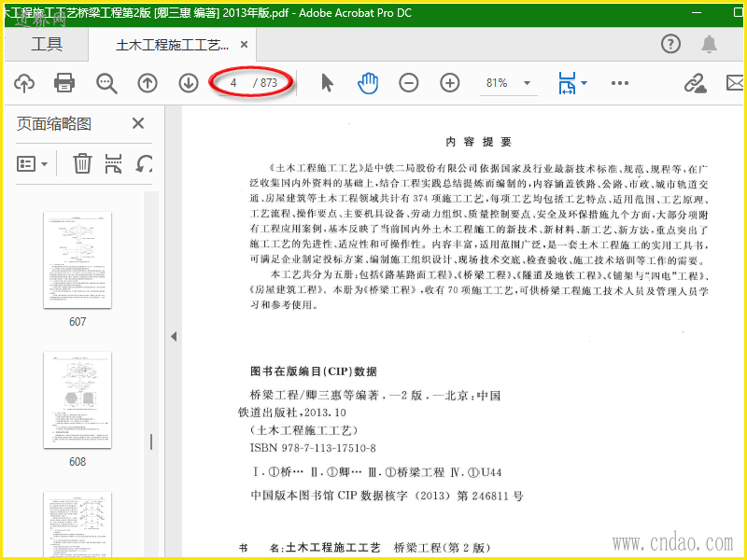Click the 页面缩略图 panel title
The height and width of the screenshot is (560, 747).
point(54,124)
